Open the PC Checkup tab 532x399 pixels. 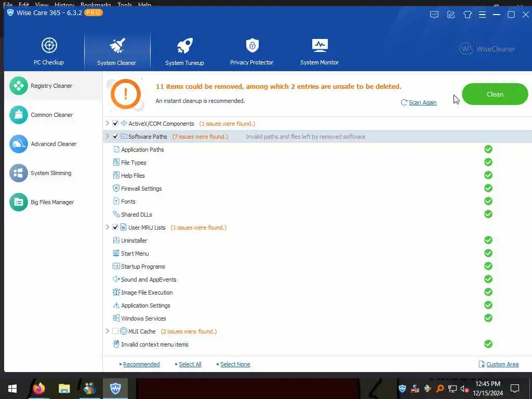pyautogui.click(x=49, y=51)
